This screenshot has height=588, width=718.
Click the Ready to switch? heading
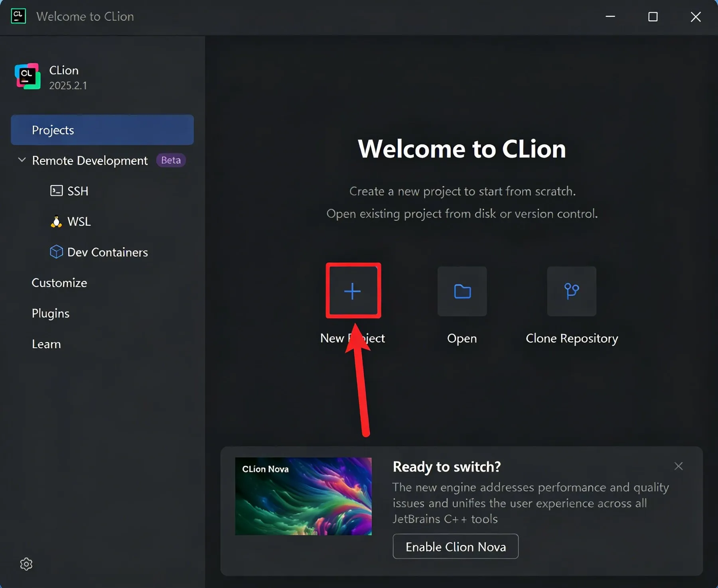447,466
